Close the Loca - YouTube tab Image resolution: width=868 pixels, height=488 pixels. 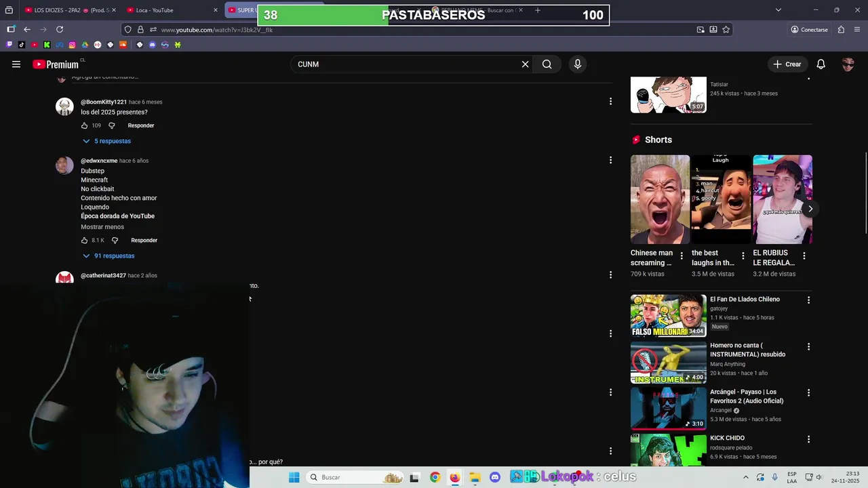point(216,10)
